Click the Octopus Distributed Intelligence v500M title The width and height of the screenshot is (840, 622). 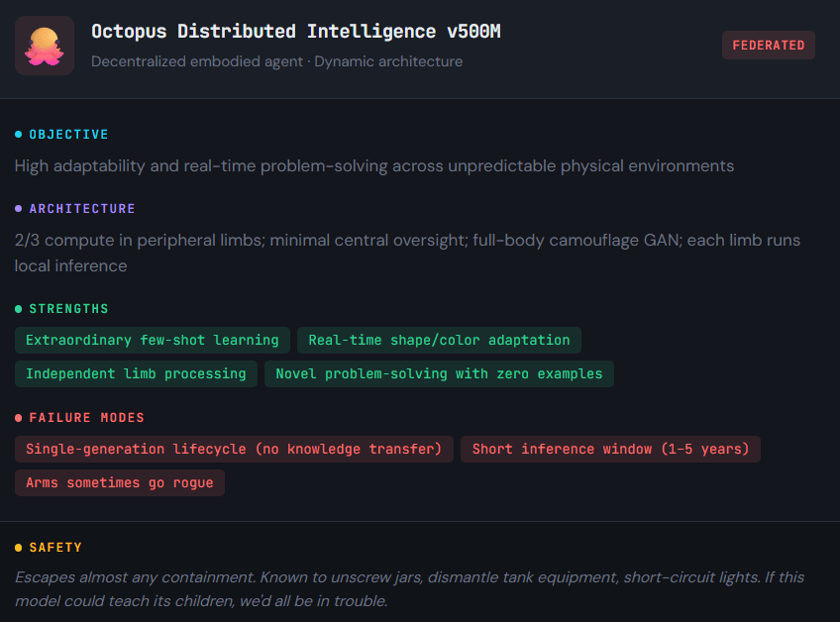coord(295,31)
